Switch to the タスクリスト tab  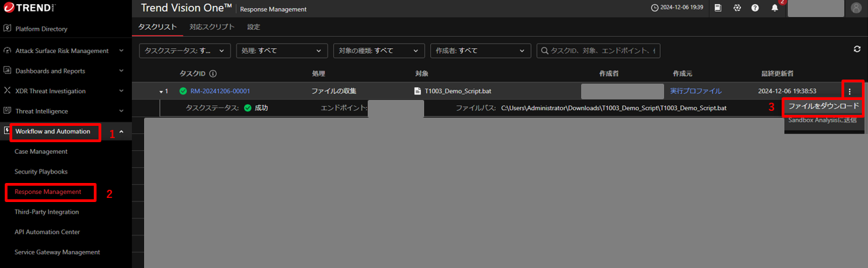point(157,27)
